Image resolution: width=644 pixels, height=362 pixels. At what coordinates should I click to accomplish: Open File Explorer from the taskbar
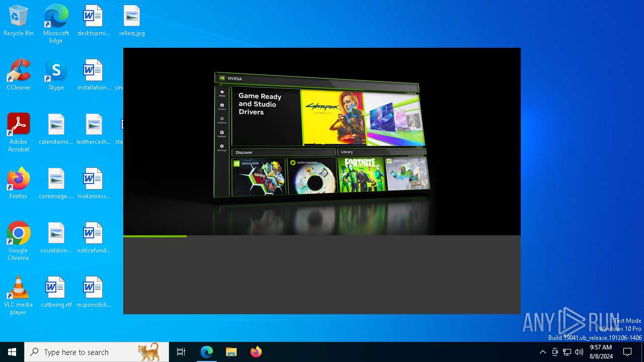231,352
